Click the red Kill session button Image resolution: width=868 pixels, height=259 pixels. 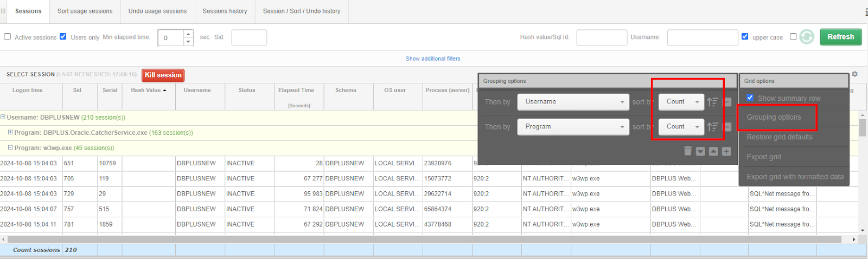pyautogui.click(x=163, y=75)
